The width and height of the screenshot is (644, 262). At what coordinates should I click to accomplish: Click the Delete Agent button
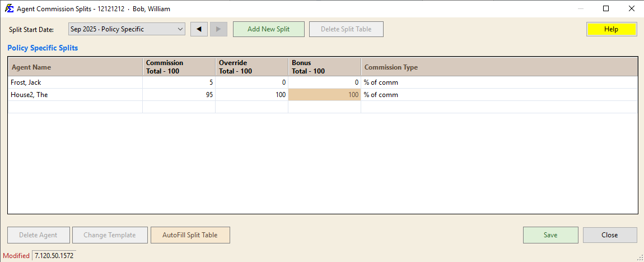point(39,235)
